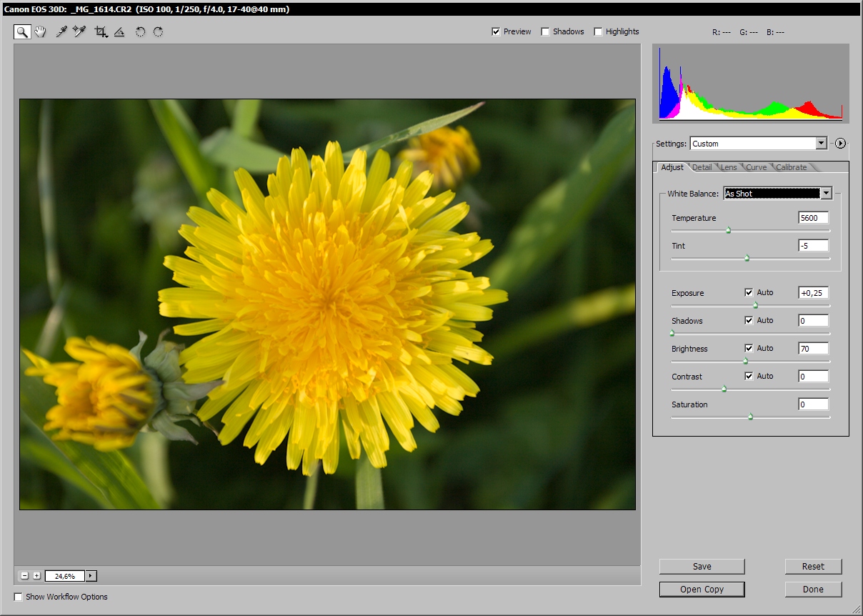Select the Color Sampler tool
The height and width of the screenshot is (616, 863).
point(79,31)
